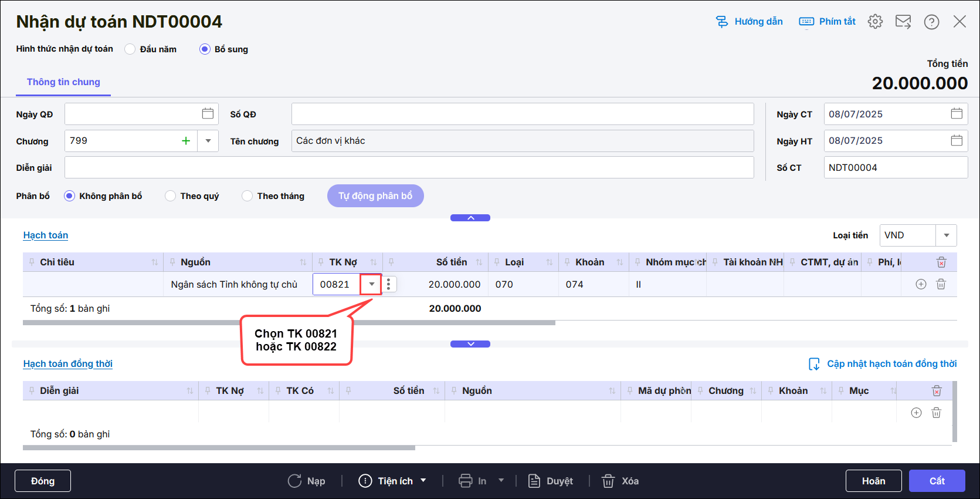This screenshot has width=980, height=499.
Task: Click the green plus to add Chương
Action: [186, 141]
